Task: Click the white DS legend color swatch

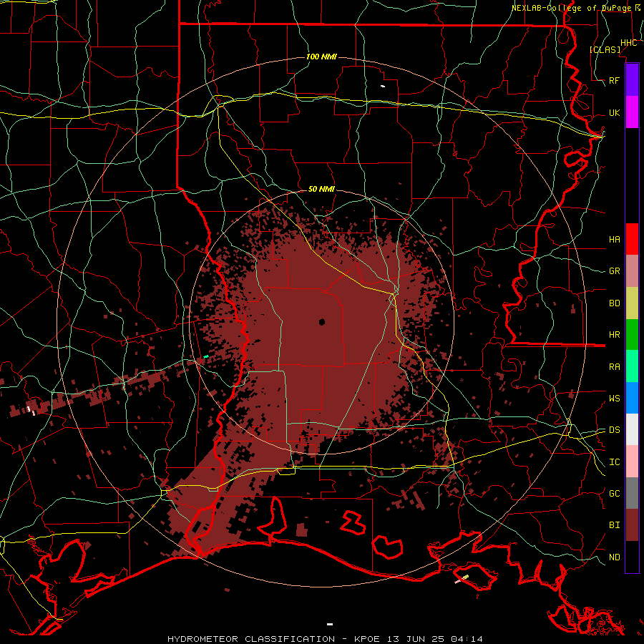Action: coord(632,429)
